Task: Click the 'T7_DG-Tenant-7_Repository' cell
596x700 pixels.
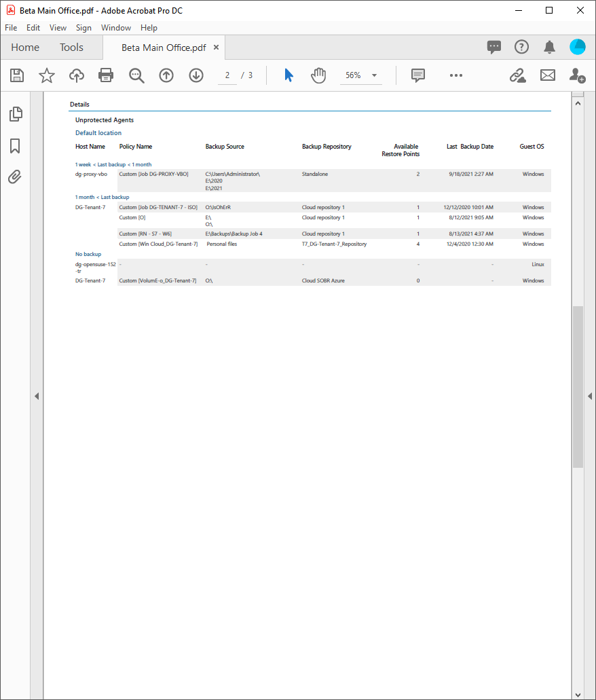Action: tap(335, 244)
